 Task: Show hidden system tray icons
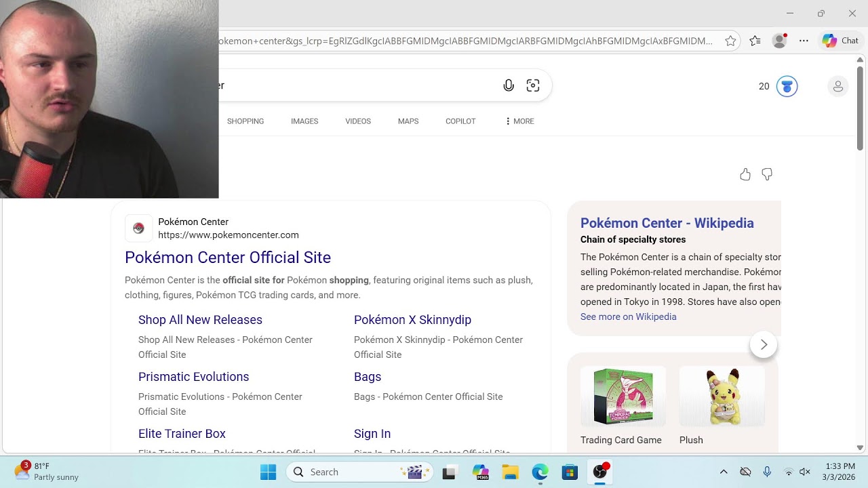[x=724, y=472]
